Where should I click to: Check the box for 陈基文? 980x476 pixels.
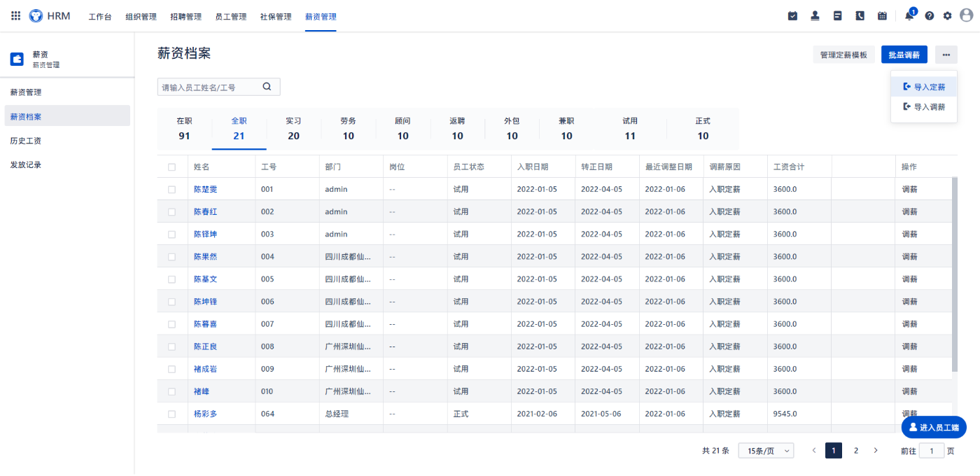(172, 279)
